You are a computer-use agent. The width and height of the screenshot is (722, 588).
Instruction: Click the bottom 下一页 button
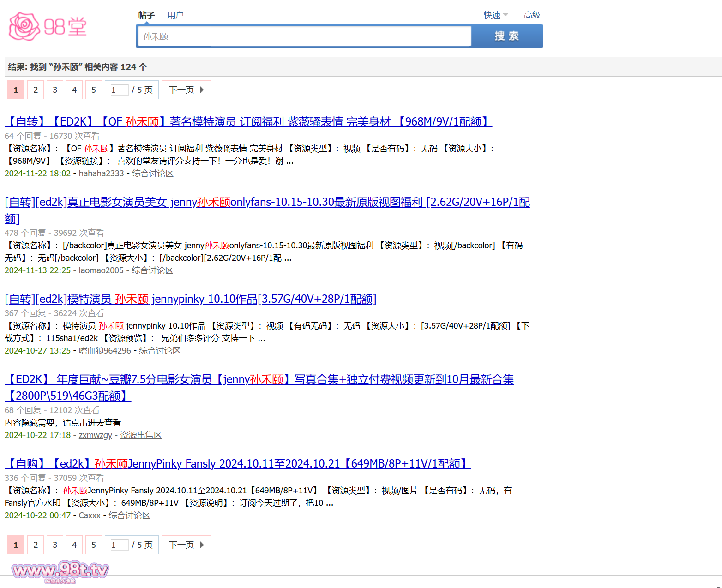(x=187, y=545)
